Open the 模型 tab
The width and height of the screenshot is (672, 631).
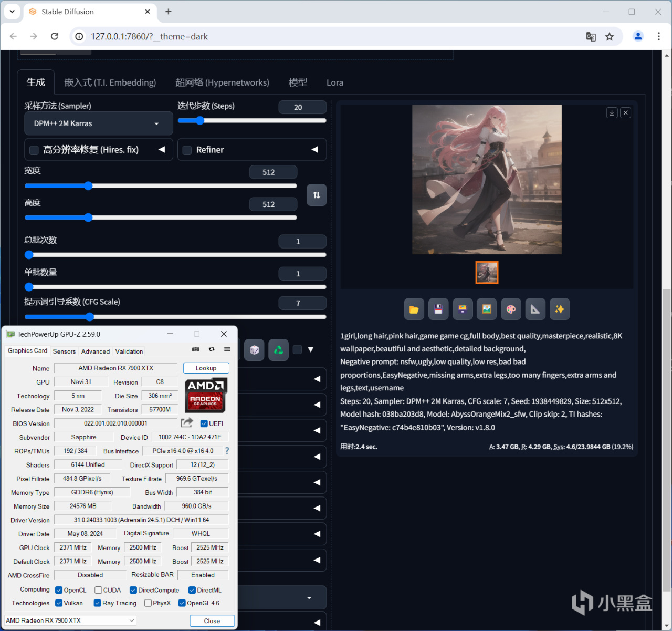pos(298,82)
